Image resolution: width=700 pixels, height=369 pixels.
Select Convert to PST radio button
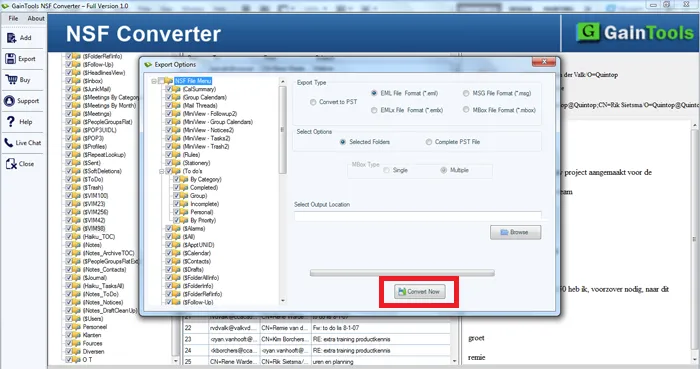(x=313, y=102)
